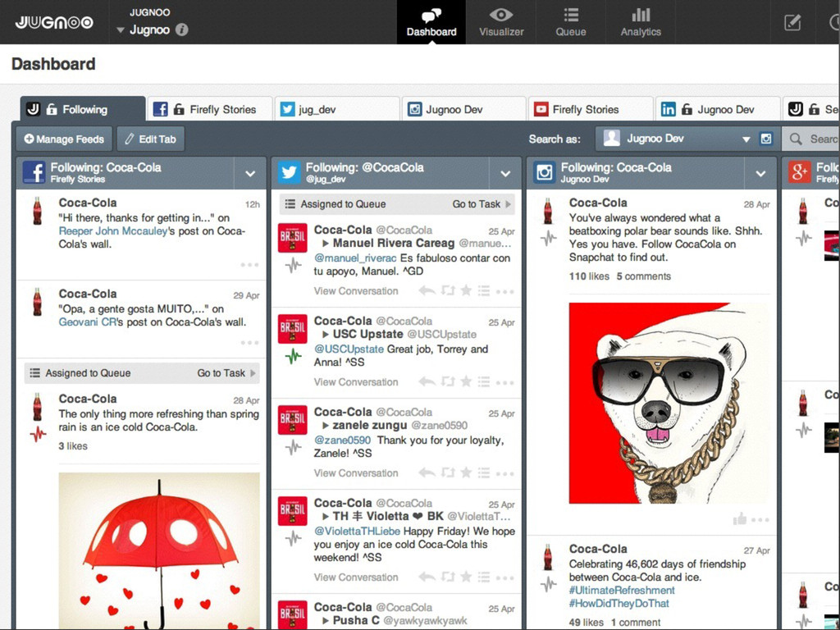Select the Following tab

(x=83, y=109)
